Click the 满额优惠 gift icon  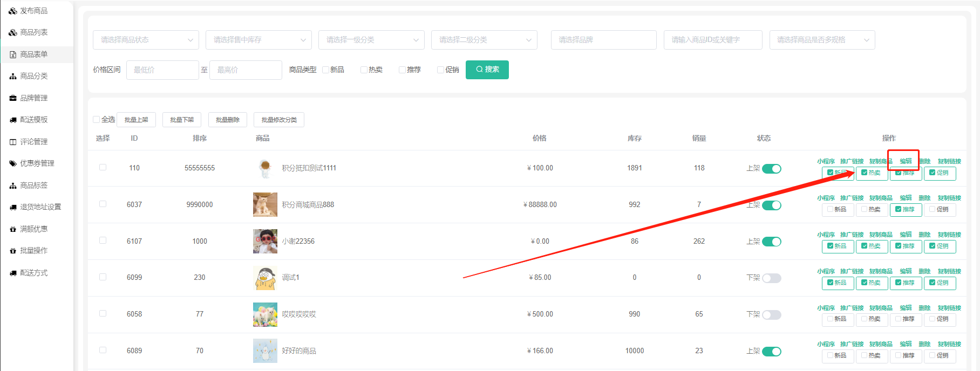[13, 229]
